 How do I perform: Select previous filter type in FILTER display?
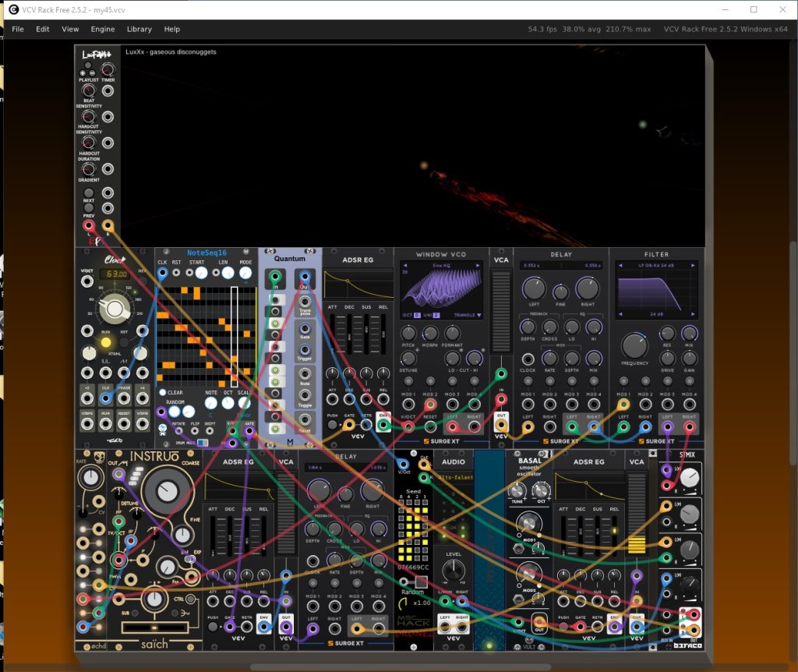(x=620, y=265)
